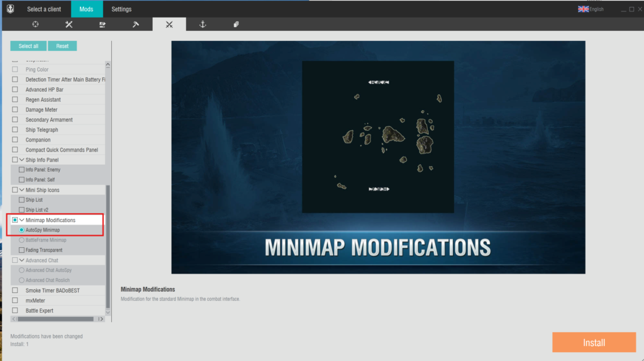This screenshot has height=361, width=644.
Task: Open the crosshair mods category tab
Action: (x=35, y=25)
